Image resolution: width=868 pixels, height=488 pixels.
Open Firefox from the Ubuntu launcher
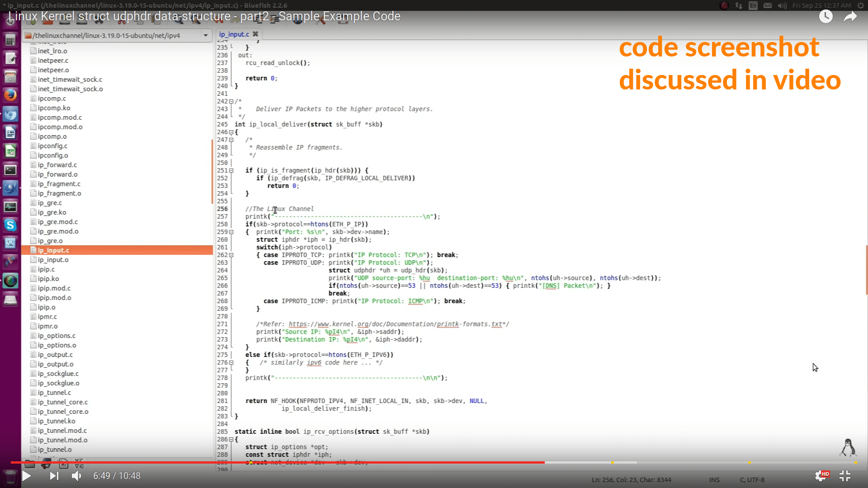(10, 95)
